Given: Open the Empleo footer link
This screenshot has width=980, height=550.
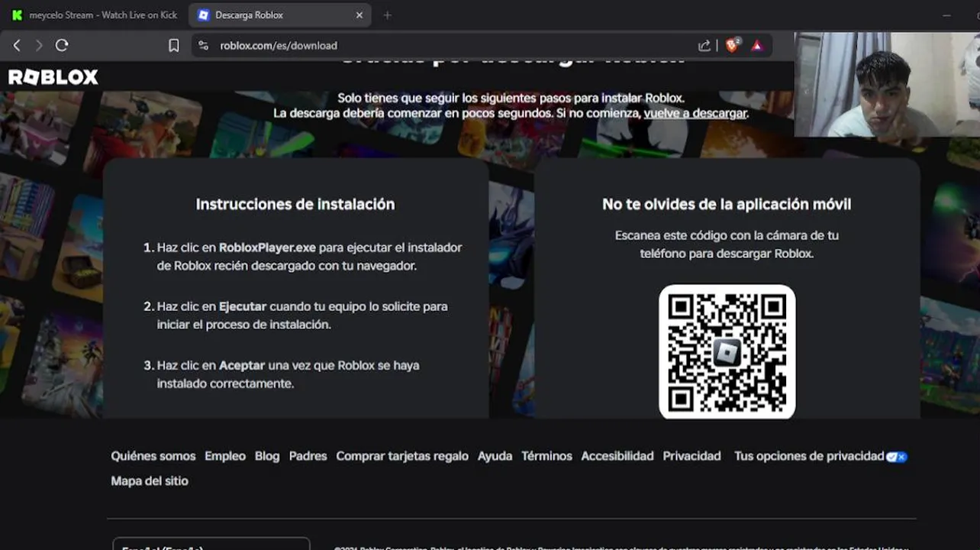Looking at the screenshot, I should point(225,456).
